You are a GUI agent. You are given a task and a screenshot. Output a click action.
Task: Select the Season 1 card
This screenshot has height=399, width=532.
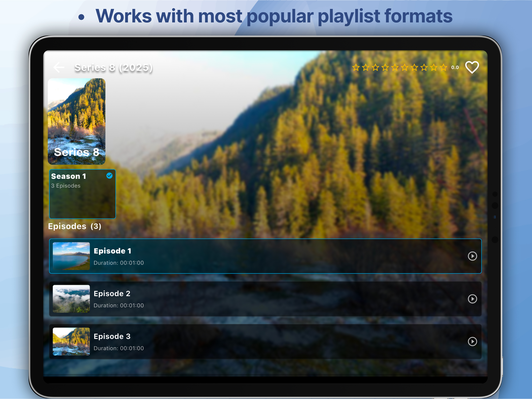point(83,194)
